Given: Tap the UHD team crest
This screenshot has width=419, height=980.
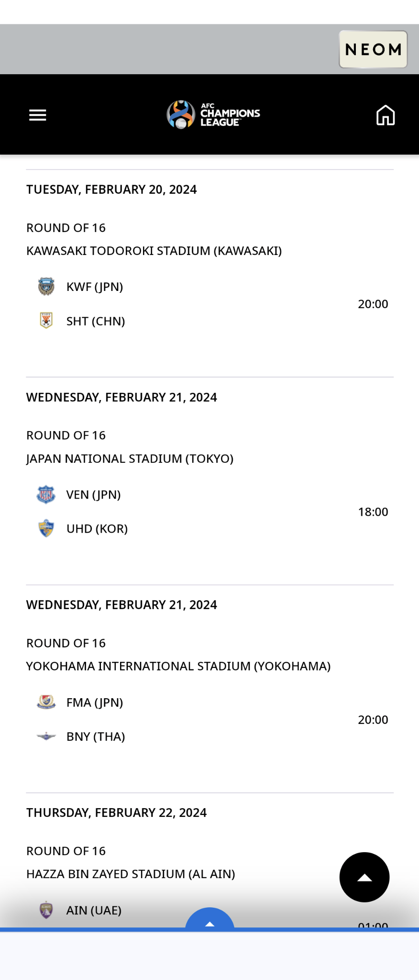Looking at the screenshot, I should click(46, 528).
